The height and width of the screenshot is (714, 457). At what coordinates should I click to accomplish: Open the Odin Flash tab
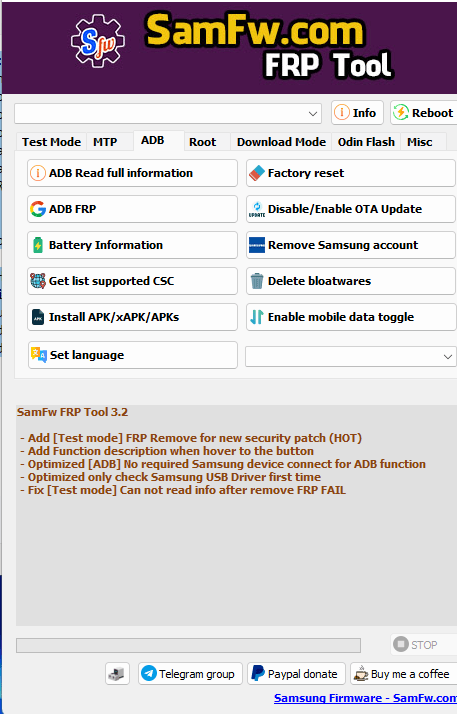point(366,142)
